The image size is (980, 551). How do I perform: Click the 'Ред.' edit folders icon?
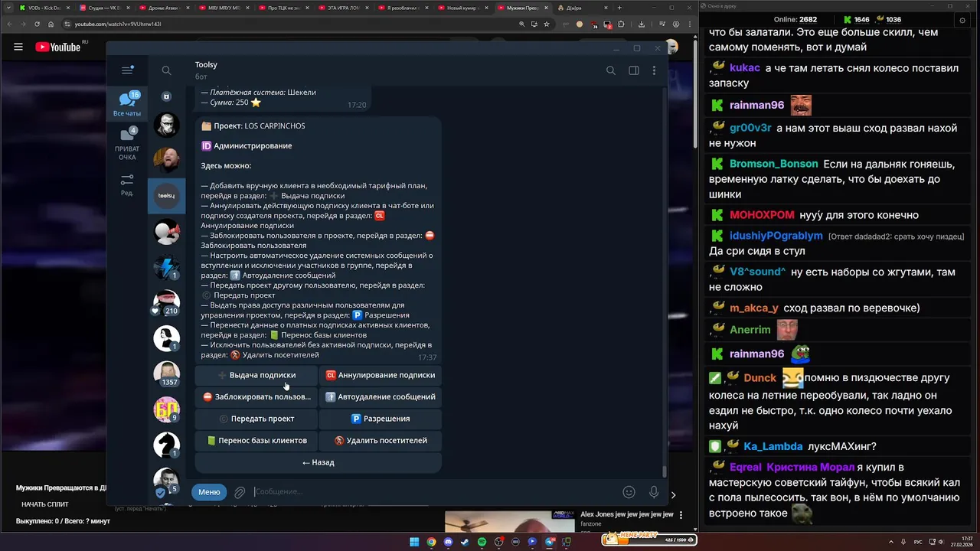point(127,184)
